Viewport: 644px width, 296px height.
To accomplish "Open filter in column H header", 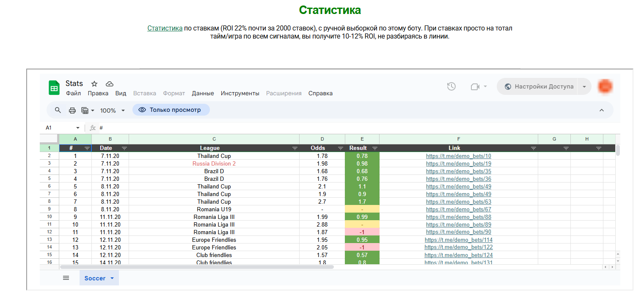I will pyautogui.click(x=598, y=148).
